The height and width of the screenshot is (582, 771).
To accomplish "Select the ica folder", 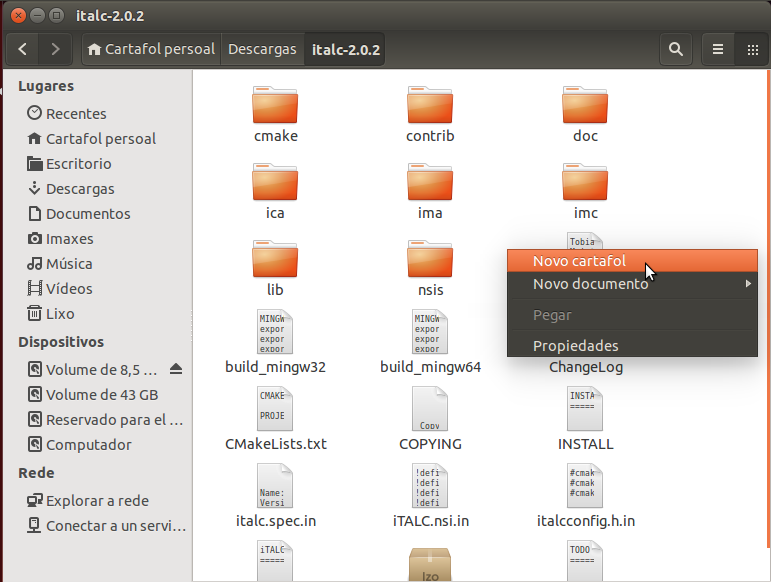I will coord(275,192).
